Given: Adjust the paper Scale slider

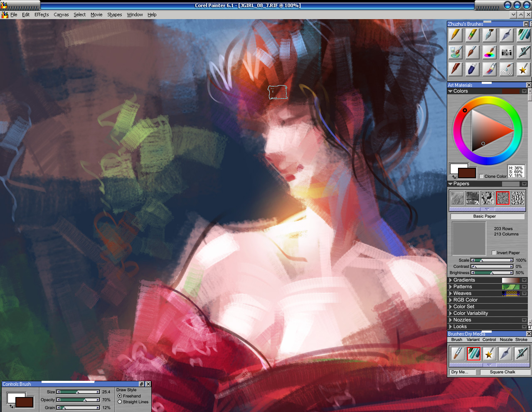Looking at the screenshot, I should (x=492, y=260).
